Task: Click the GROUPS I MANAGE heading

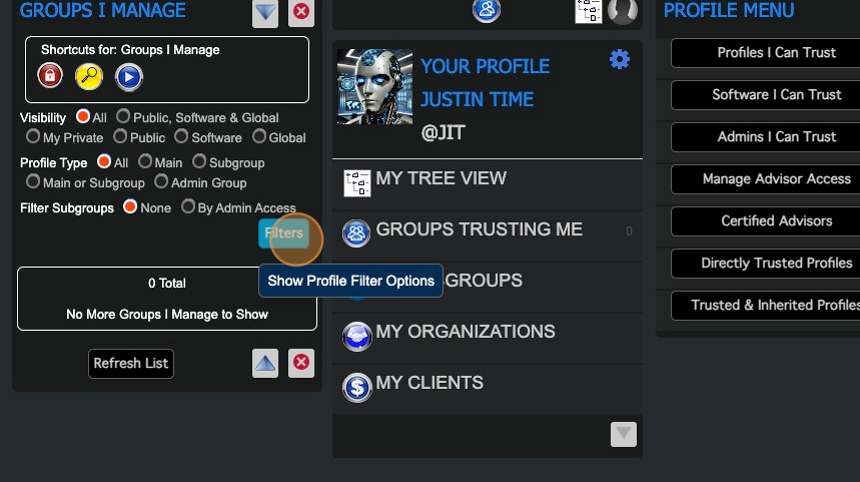Action: pos(103,10)
